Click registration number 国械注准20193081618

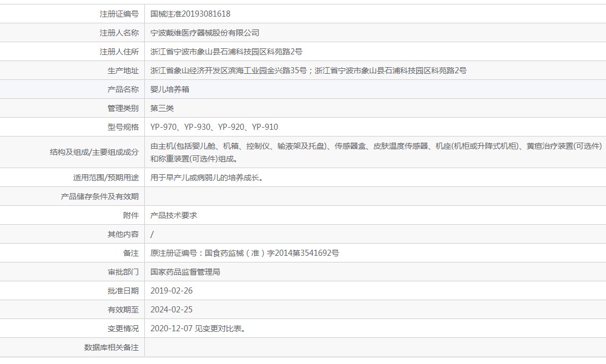coord(190,14)
